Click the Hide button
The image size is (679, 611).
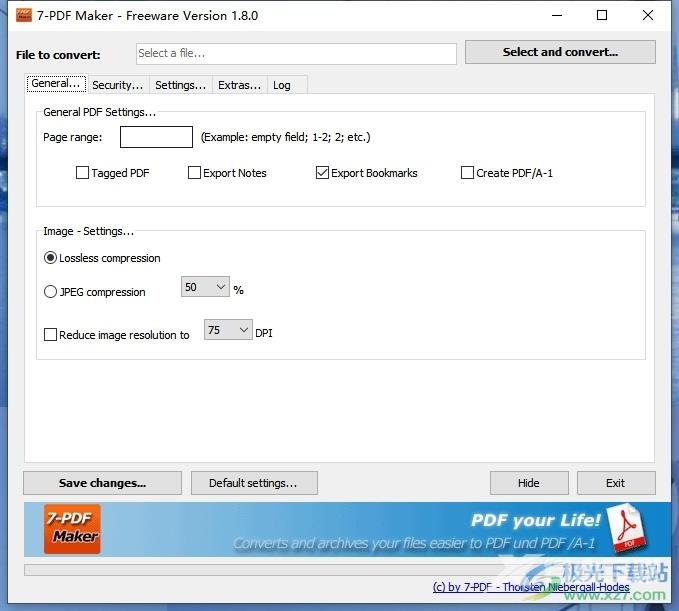(529, 483)
